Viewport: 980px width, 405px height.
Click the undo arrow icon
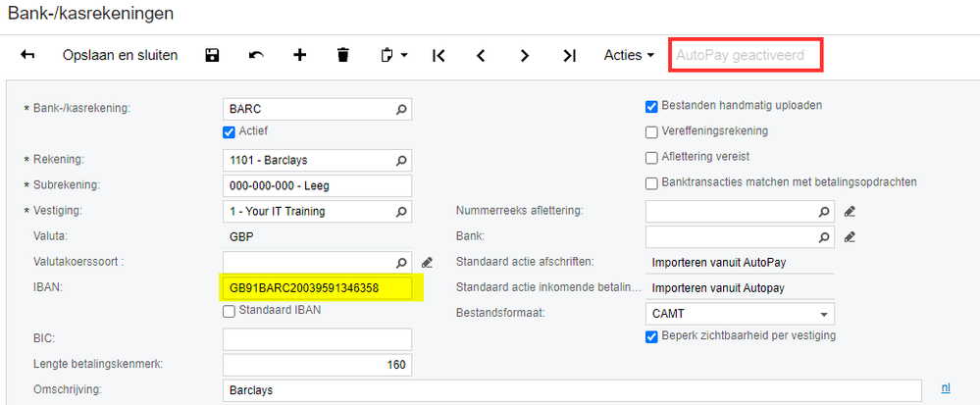[256, 56]
